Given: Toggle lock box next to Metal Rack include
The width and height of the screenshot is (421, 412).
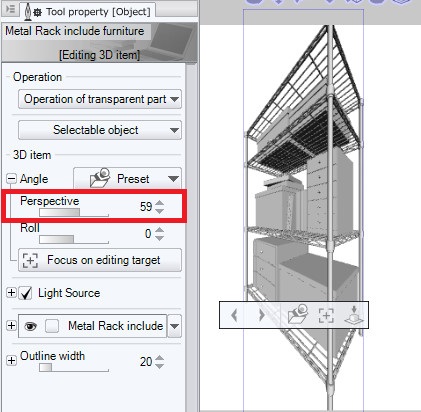Looking at the screenshot, I should tap(52, 326).
